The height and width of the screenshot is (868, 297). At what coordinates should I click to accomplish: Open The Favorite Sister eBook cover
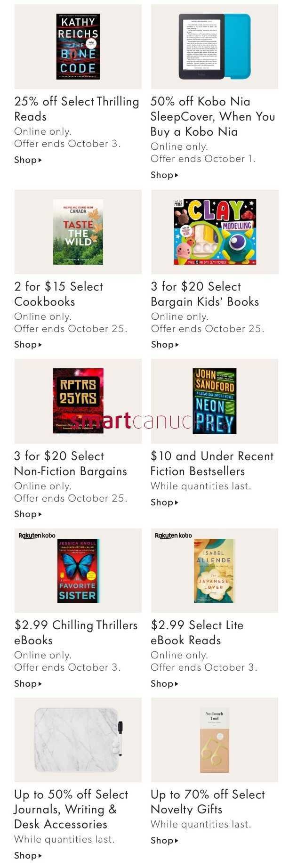(78, 570)
